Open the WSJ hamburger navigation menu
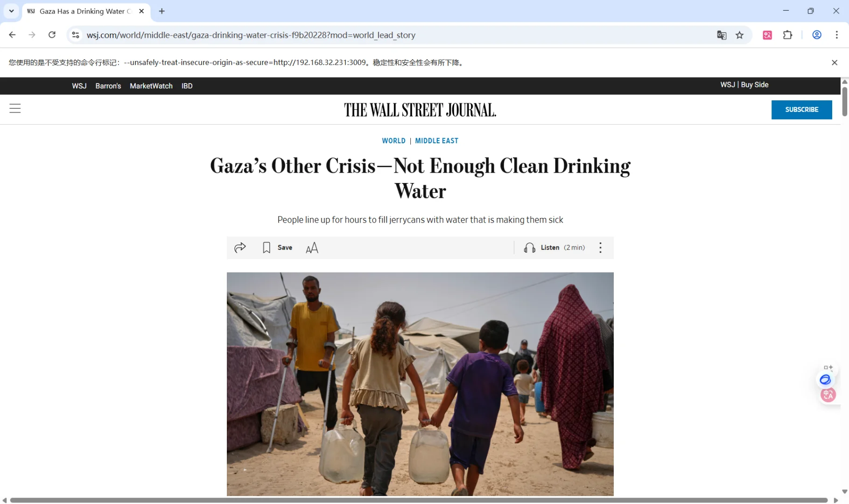This screenshot has height=504, width=849. click(x=15, y=109)
